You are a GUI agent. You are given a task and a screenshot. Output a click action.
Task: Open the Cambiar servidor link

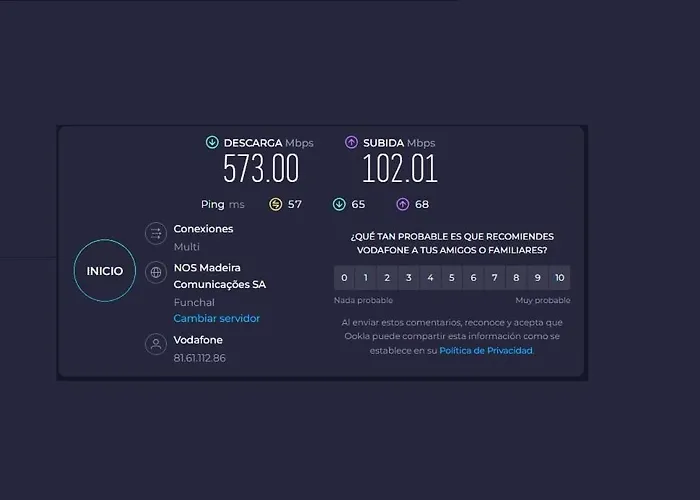click(x=216, y=318)
